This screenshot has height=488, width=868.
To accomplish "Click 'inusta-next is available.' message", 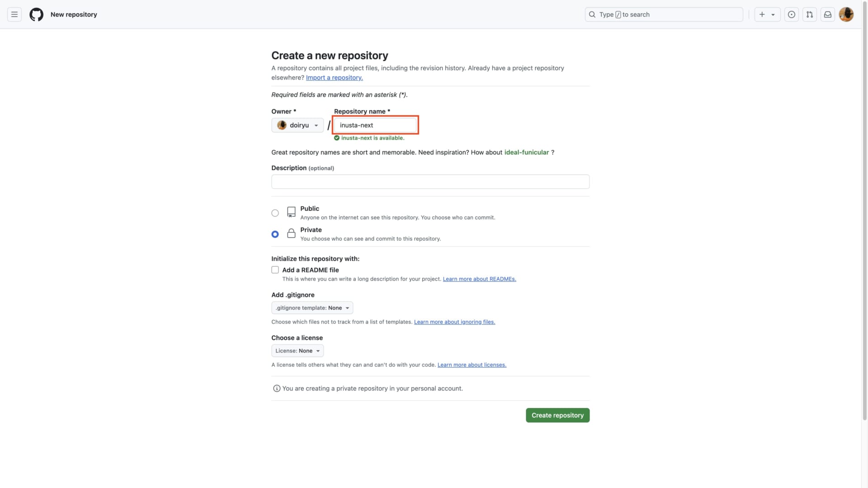I will point(373,138).
